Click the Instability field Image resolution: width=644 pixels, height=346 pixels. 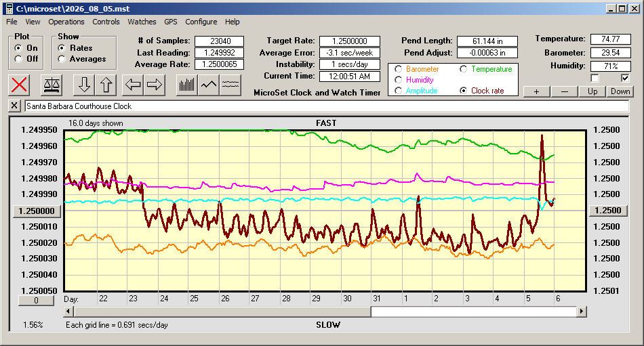(350, 64)
